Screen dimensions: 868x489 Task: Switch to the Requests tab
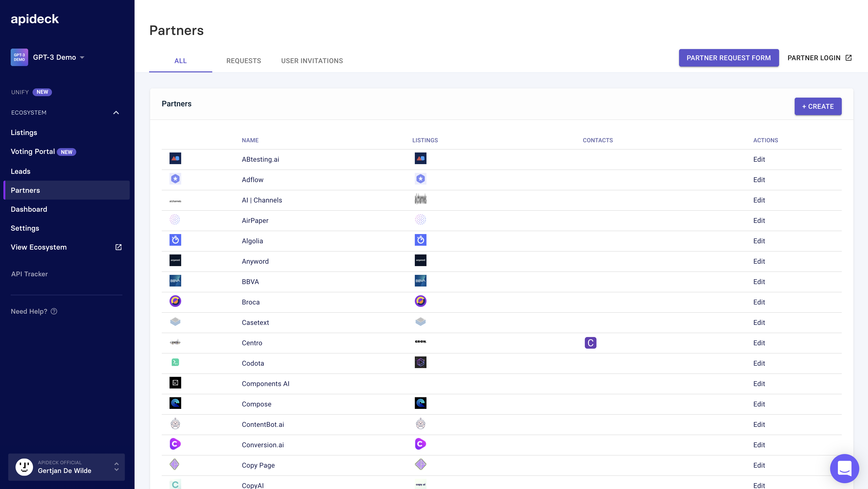[x=243, y=60]
